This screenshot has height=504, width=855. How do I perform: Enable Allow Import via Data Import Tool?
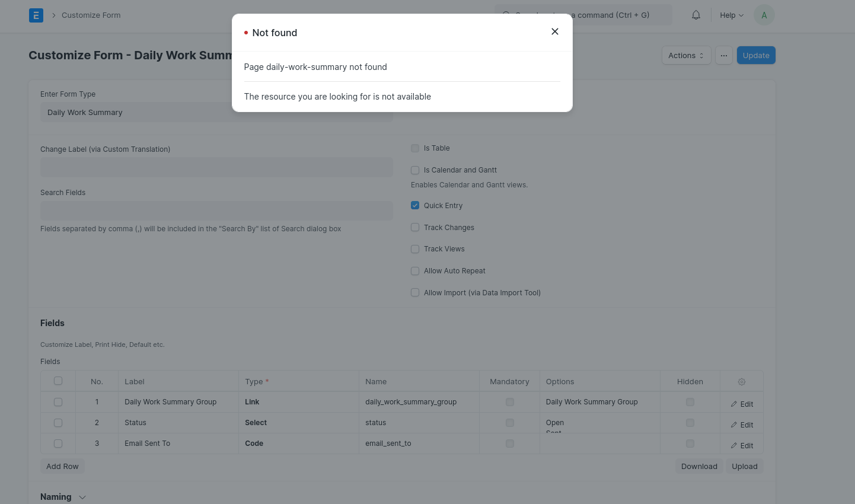point(415,293)
